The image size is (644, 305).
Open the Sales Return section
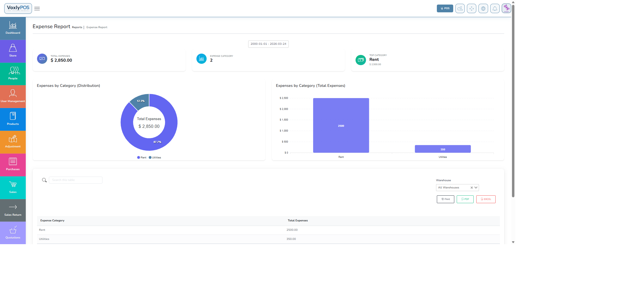[x=13, y=210]
